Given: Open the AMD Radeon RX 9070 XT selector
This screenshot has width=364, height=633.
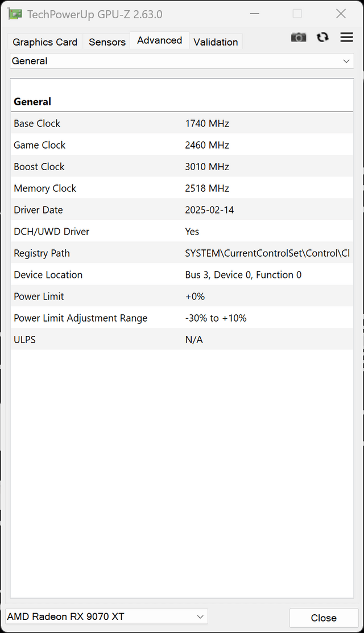Looking at the screenshot, I should (x=106, y=616).
